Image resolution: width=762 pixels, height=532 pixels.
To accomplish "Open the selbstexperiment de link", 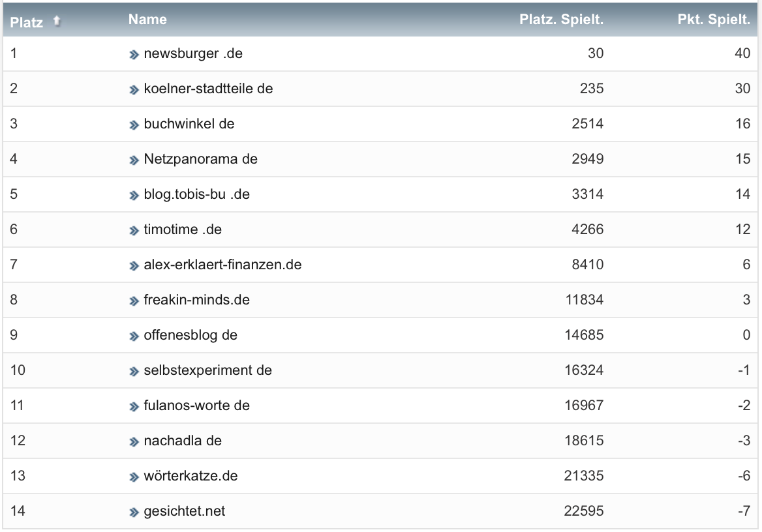I will [207, 370].
